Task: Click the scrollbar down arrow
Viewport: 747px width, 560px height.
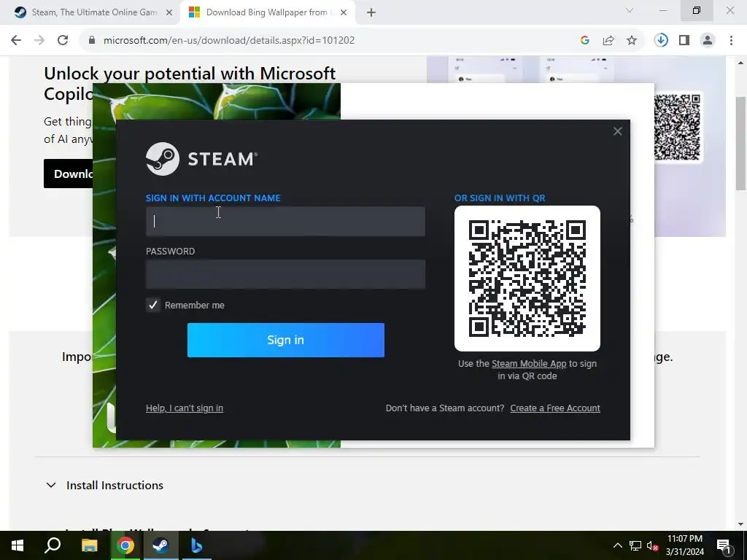Action: coord(741,524)
